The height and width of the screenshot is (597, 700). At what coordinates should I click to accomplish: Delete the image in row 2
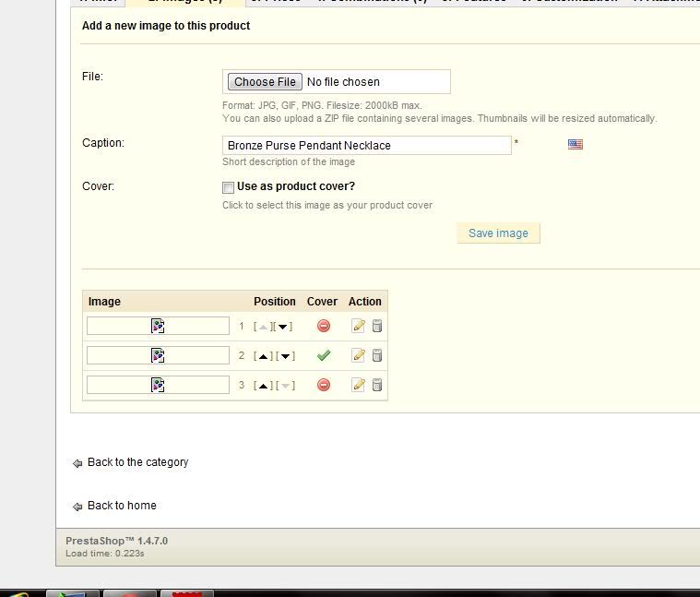377,355
